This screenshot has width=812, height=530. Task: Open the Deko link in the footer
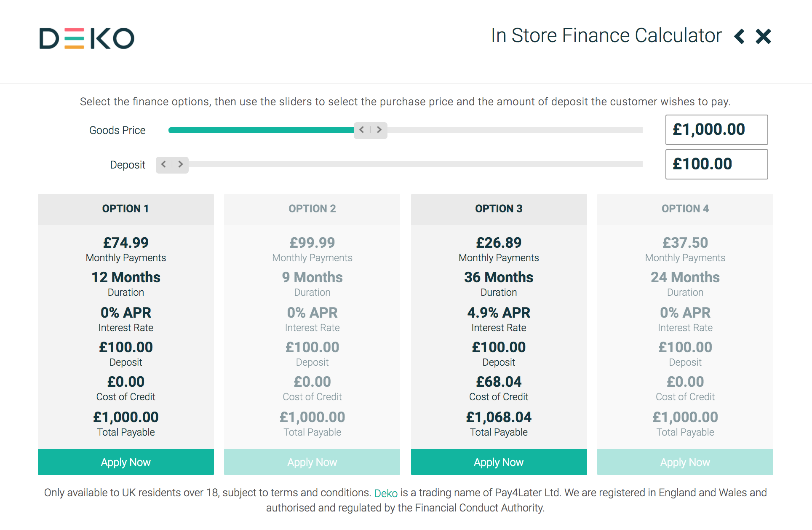pyautogui.click(x=386, y=493)
